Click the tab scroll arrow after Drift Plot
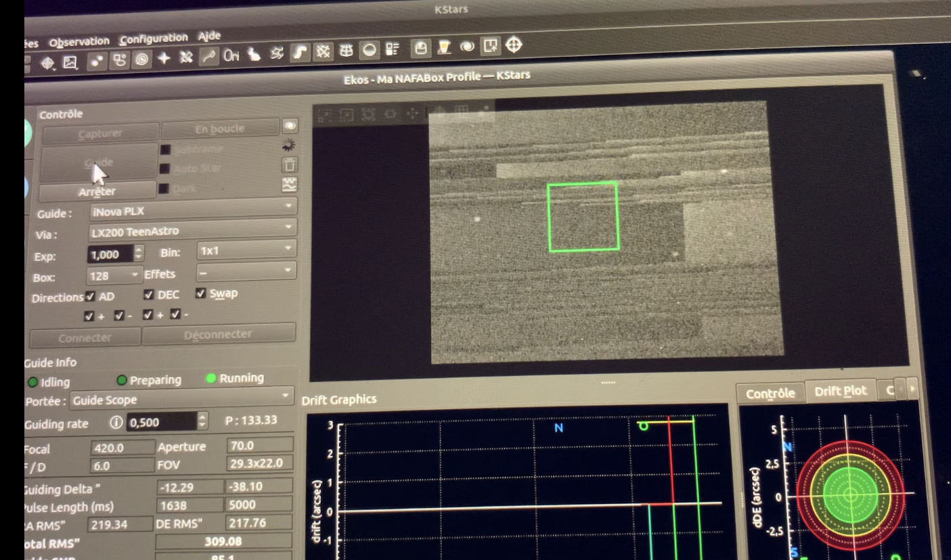Screen dimensions: 951x560 (x=912, y=388)
